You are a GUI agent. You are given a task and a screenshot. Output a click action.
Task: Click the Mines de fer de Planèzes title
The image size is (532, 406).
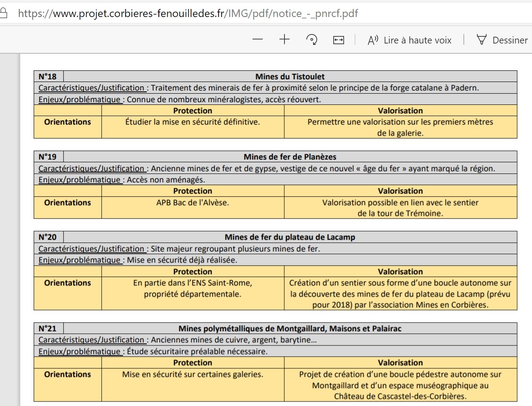pyautogui.click(x=290, y=157)
